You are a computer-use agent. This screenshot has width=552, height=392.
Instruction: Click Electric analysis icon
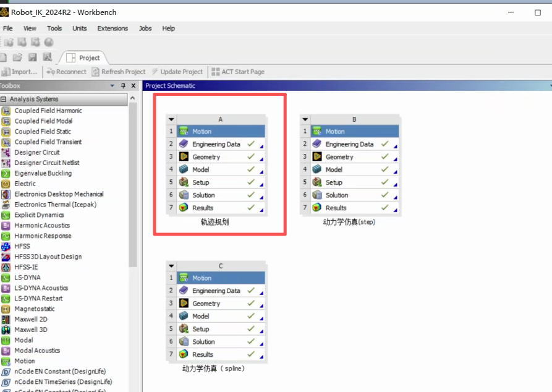pyautogui.click(x=6, y=184)
